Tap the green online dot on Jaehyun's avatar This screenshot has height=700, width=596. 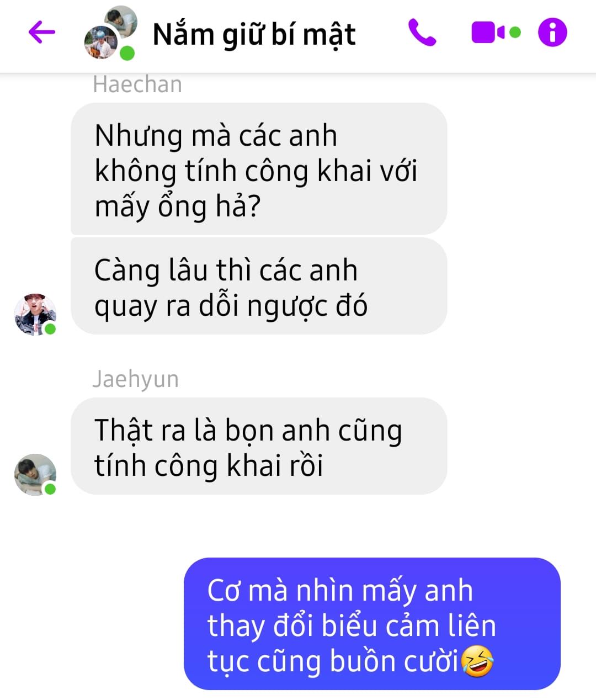50,489
